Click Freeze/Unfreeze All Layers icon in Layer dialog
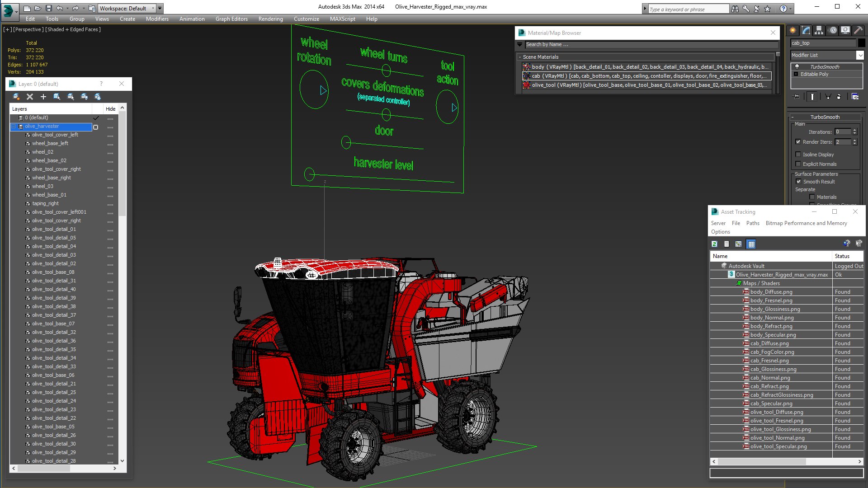The width and height of the screenshot is (868, 488). coord(98,97)
